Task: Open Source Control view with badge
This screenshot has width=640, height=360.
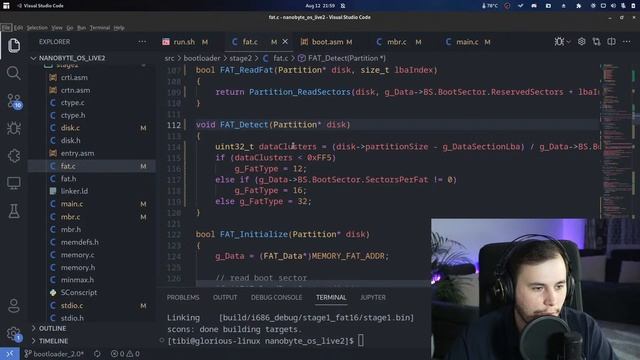Action: coord(14,101)
